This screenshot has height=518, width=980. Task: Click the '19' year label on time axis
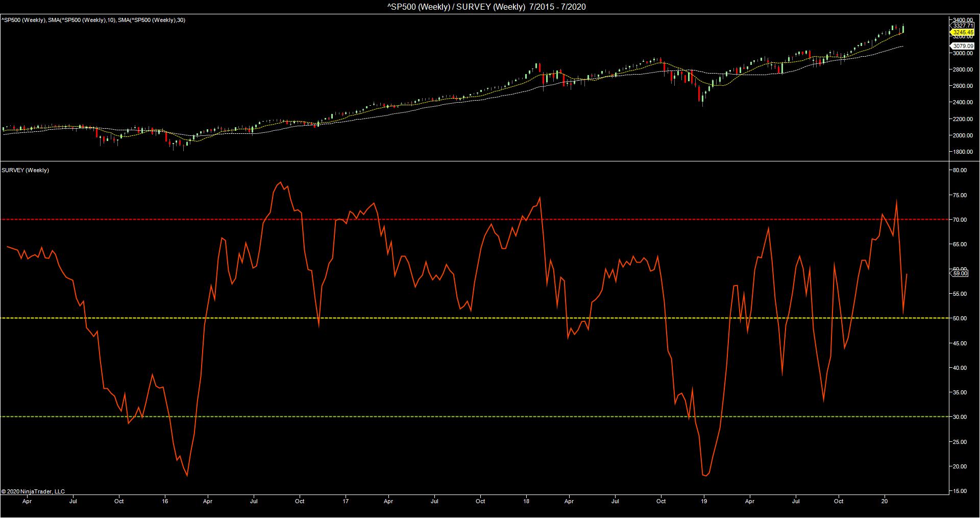pyautogui.click(x=704, y=501)
